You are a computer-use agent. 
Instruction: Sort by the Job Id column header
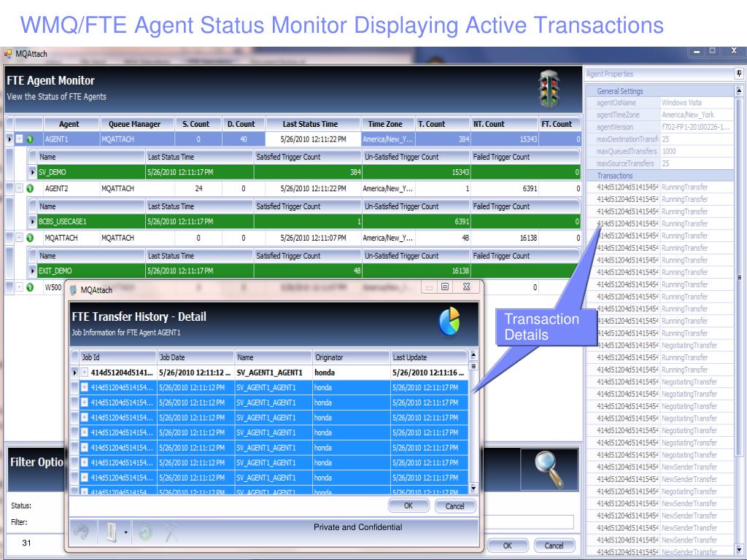point(118,357)
